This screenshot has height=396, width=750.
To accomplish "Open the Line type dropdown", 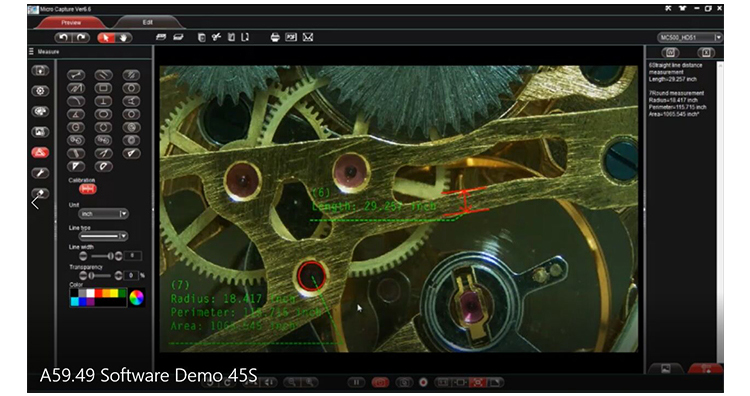I will [104, 236].
